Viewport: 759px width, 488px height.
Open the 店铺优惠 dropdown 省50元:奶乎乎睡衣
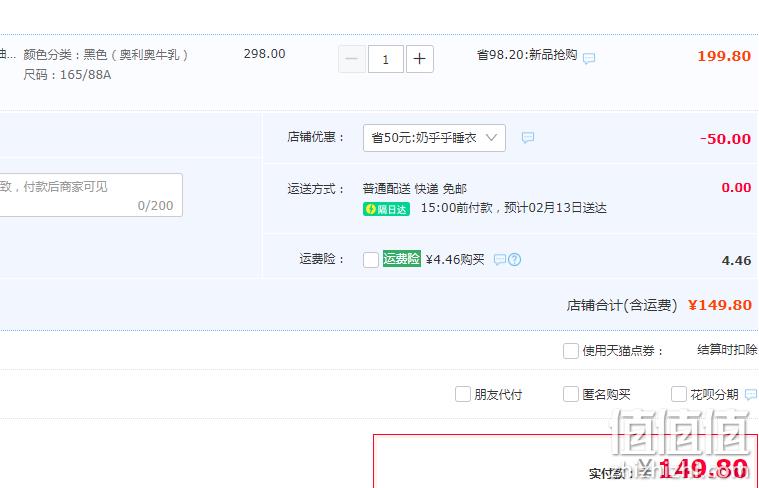tap(434, 138)
